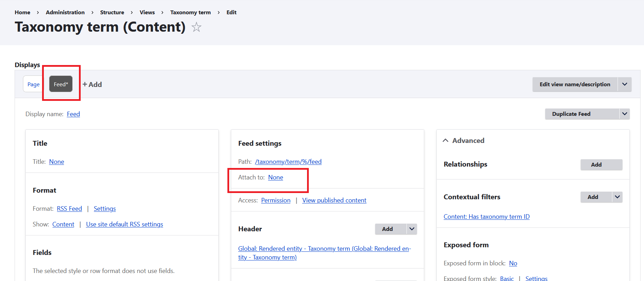Image resolution: width=644 pixels, height=281 pixels.
Task: Click Edit view name/description button
Action: click(575, 84)
